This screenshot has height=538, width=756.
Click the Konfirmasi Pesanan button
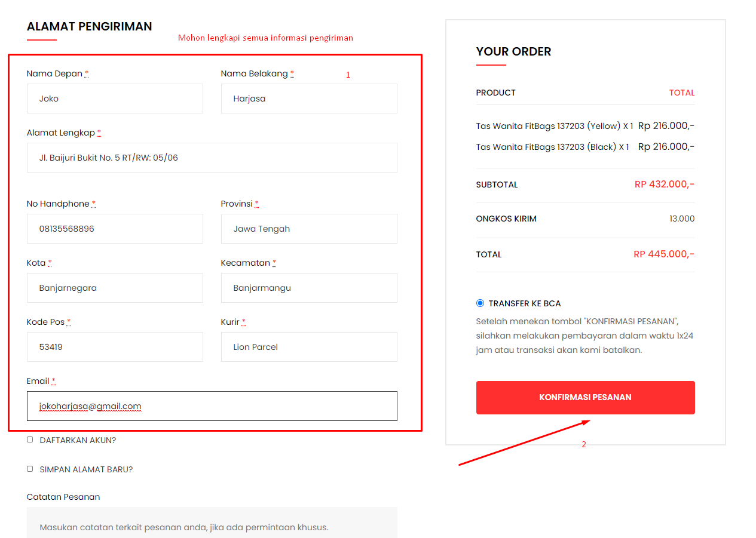585,397
